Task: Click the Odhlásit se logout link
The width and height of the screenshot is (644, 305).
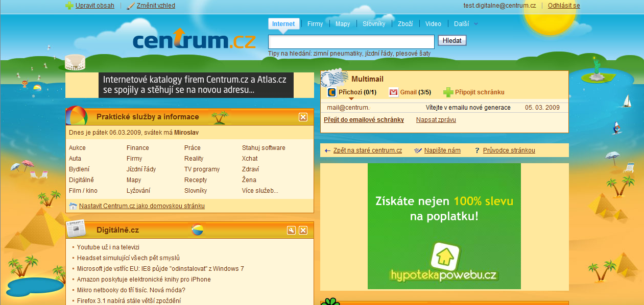Action: pos(564,6)
